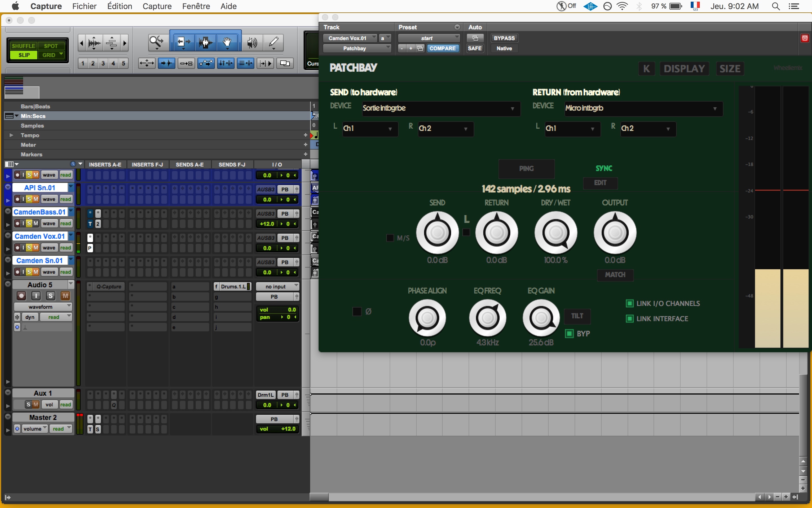This screenshot has width=812, height=508.
Task: Click the EQ FREQ knob
Action: (x=487, y=318)
